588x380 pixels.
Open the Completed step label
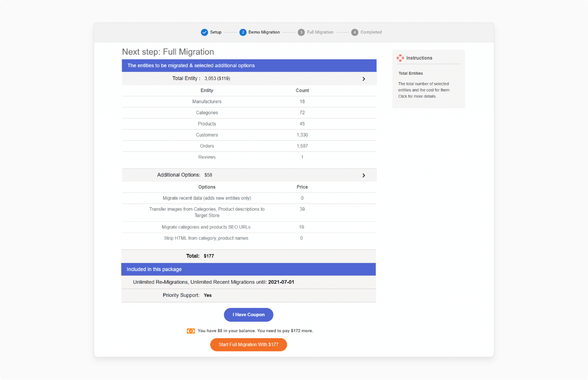click(x=371, y=32)
